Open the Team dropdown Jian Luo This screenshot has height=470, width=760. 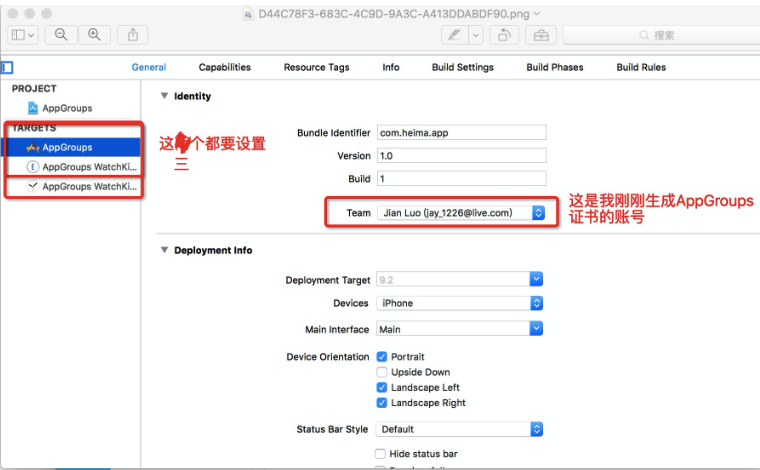click(x=461, y=213)
